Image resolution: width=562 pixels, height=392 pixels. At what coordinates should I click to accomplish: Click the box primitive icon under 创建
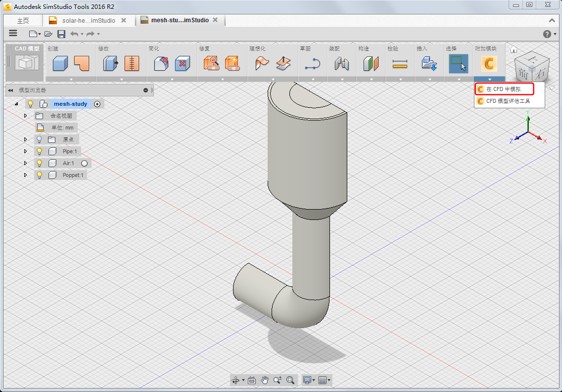[60, 63]
